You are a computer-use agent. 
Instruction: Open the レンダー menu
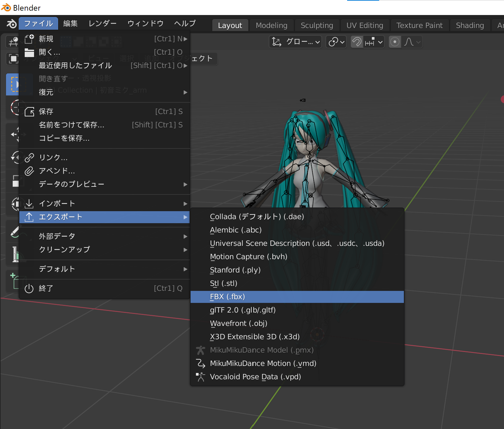coord(102,23)
